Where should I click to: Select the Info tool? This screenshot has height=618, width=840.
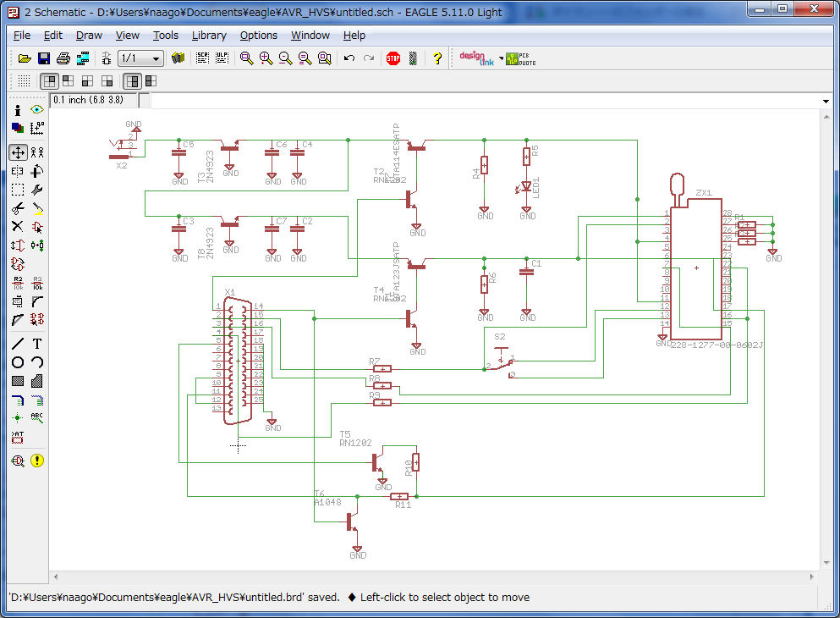pyautogui.click(x=18, y=110)
